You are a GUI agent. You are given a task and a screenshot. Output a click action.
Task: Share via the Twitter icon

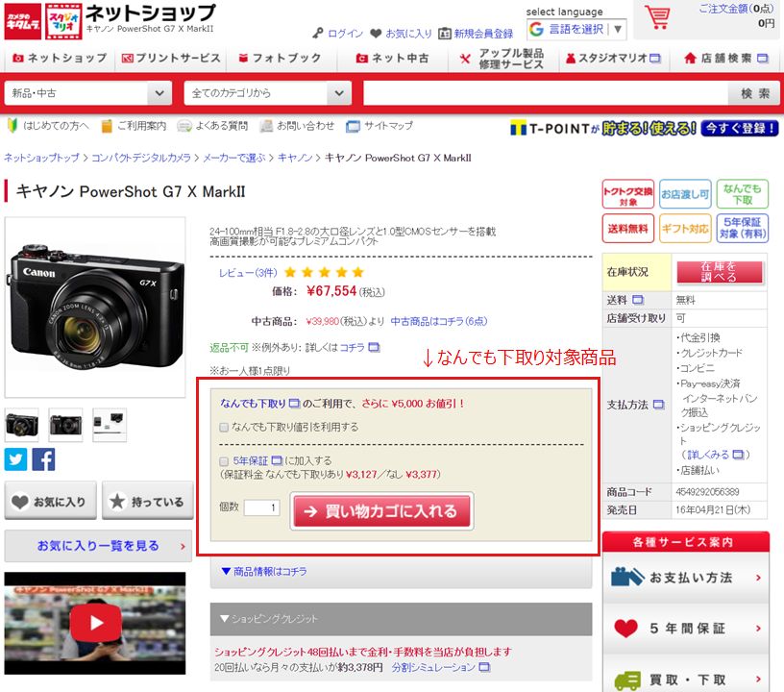pyautogui.click(x=15, y=459)
